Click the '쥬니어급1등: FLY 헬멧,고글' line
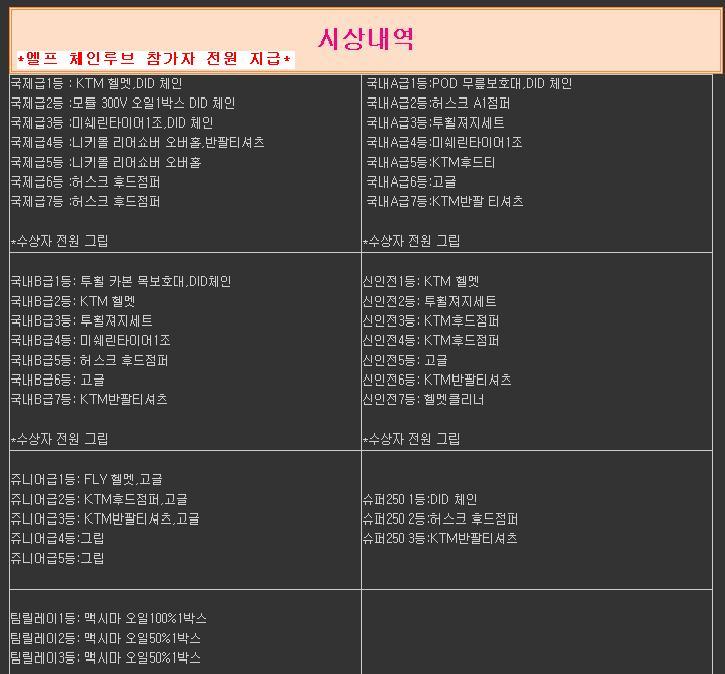This screenshot has height=674, width=725. 86,479
